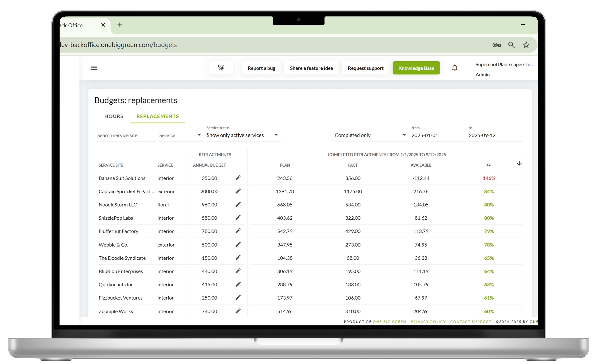Open the hamburger navigation menu
596x364 pixels.
click(94, 68)
